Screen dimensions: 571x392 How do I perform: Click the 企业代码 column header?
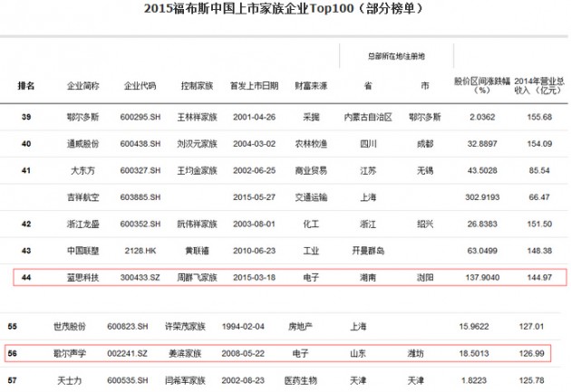(140, 86)
